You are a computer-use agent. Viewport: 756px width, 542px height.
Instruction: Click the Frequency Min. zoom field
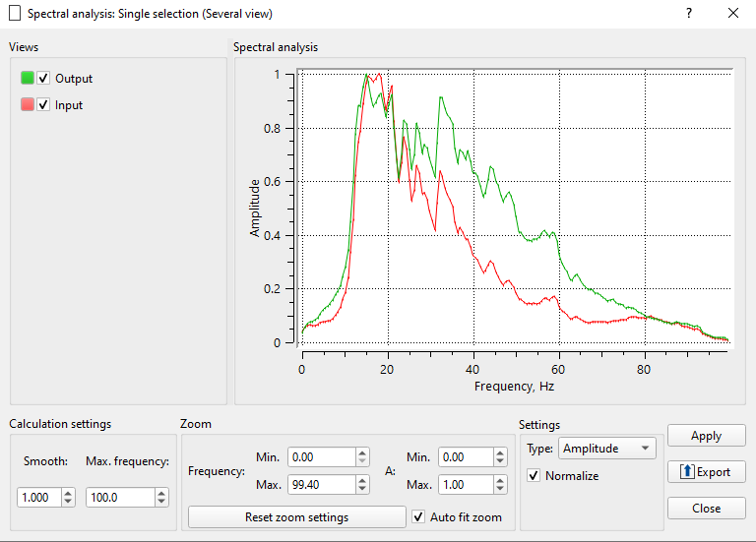tap(322, 456)
